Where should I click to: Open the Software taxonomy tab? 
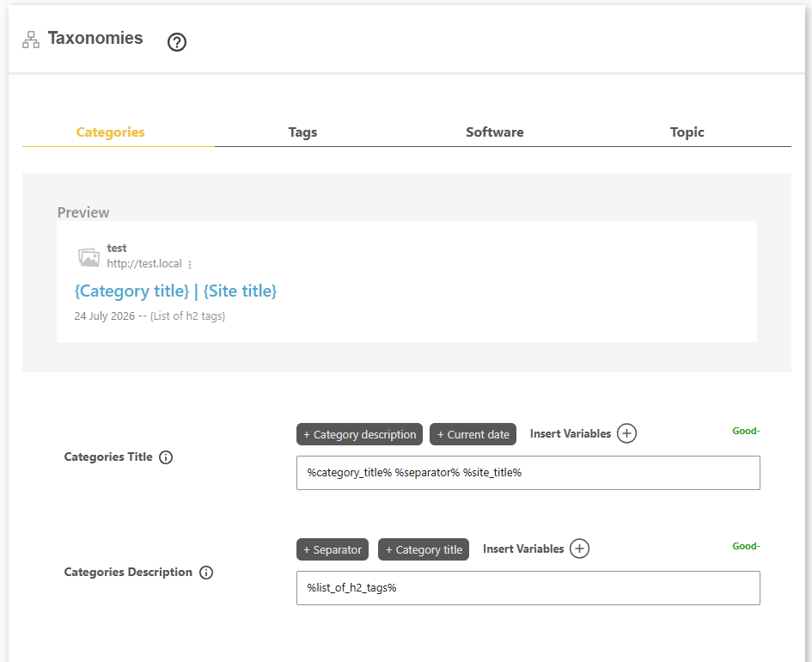pos(495,132)
